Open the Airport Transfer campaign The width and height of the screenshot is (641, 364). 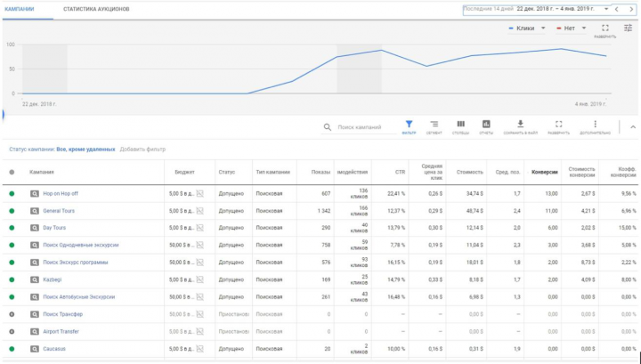point(61,332)
